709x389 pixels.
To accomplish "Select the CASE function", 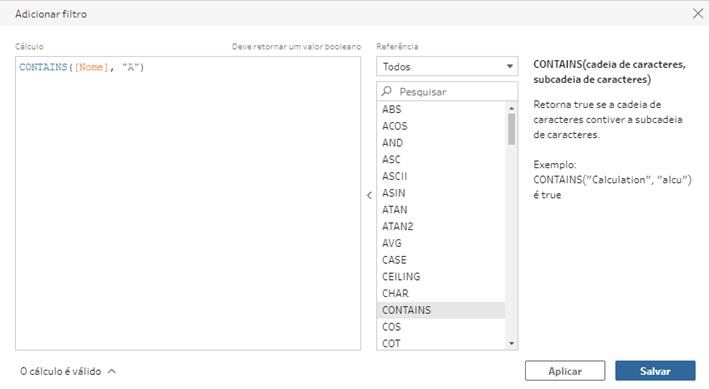I will 441,260.
